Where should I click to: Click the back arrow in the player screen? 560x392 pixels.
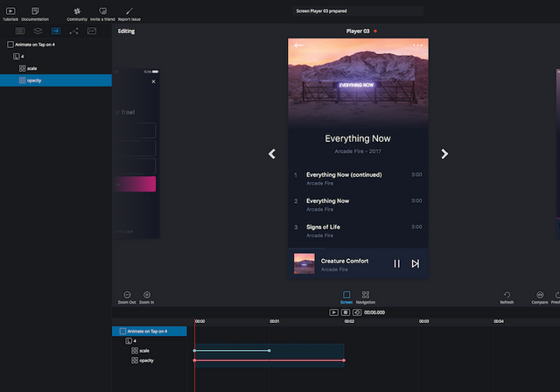tap(298, 45)
